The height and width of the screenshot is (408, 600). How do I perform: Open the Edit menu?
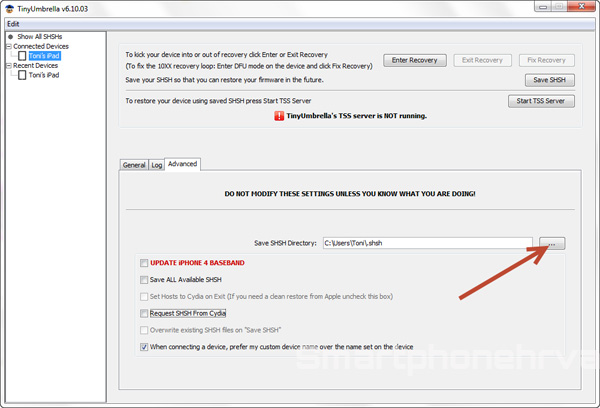[x=14, y=23]
